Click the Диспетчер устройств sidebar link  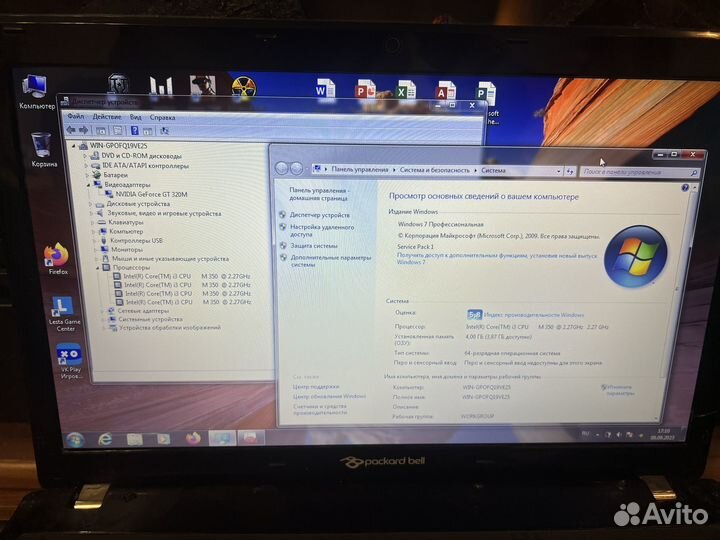(320, 215)
